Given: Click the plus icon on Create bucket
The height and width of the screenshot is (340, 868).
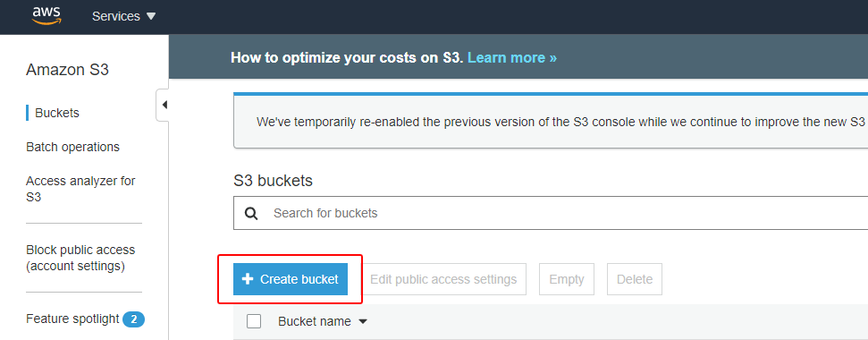Looking at the screenshot, I should [x=248, y=279].
